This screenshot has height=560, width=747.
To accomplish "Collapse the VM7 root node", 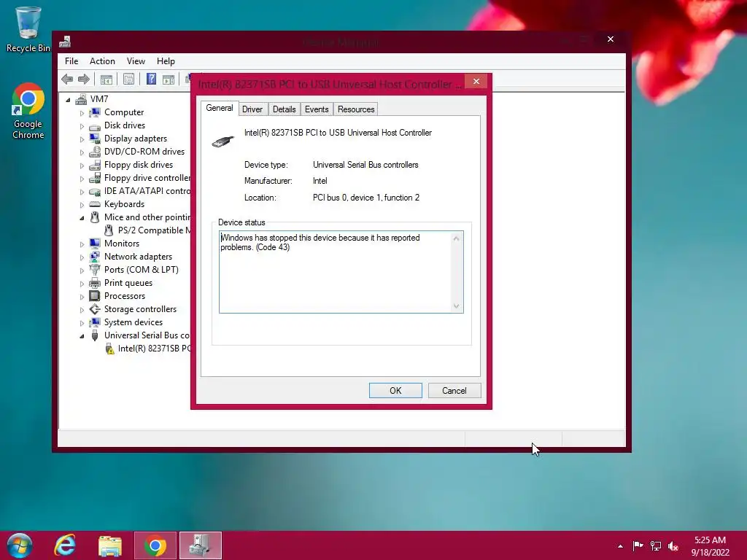I will pyautogui.click(x=68, y=99).
